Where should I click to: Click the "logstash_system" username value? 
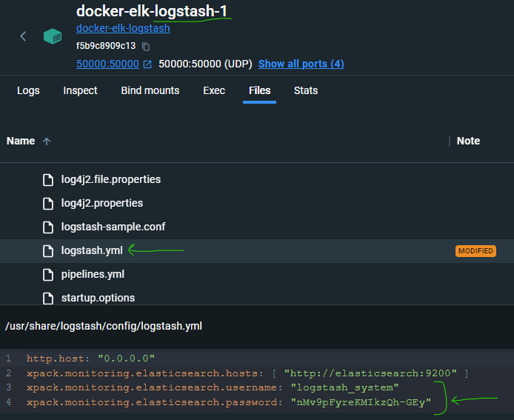coord(345,387)
